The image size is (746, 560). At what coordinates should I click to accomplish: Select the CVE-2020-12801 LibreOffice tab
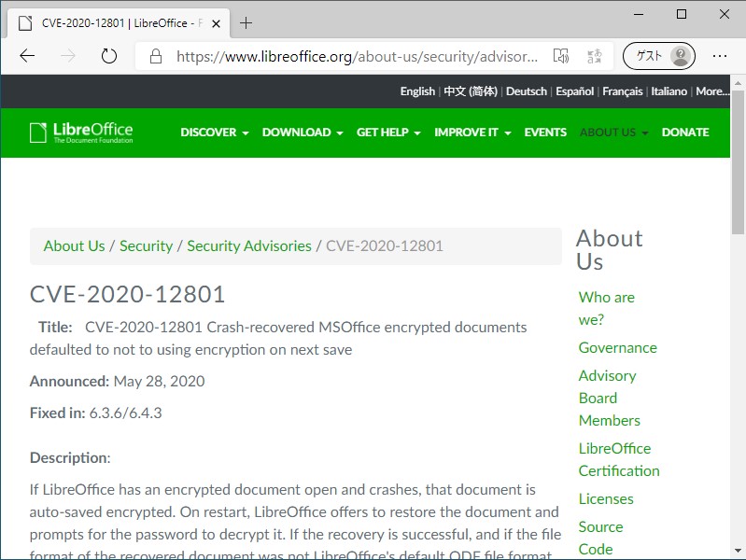pos(119,22)
